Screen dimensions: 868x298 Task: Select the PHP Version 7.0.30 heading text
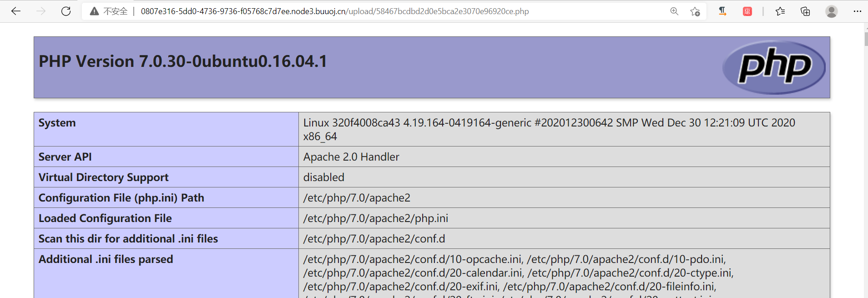(x=183, y=61)
